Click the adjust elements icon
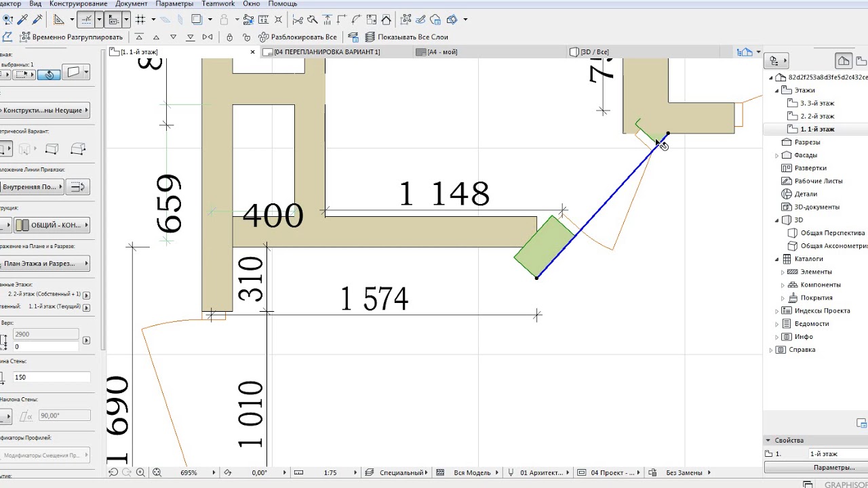 (x=327, y=20)
